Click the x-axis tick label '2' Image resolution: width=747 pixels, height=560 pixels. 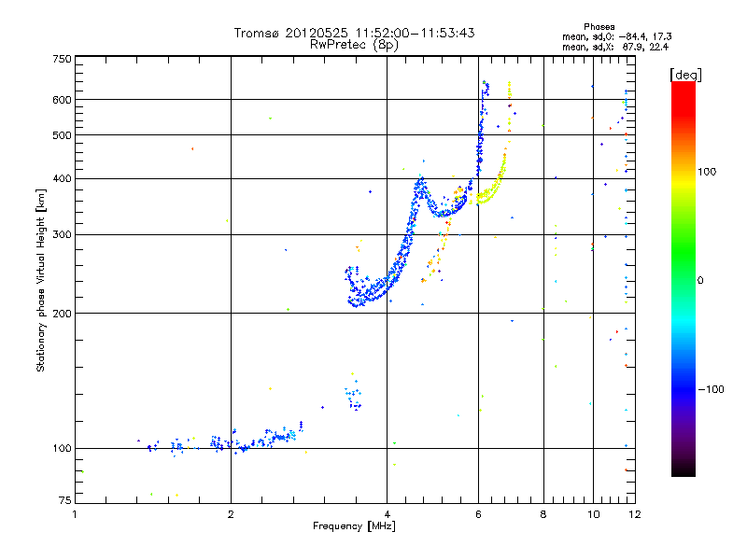pyautogui.click(x=231, y=514)
